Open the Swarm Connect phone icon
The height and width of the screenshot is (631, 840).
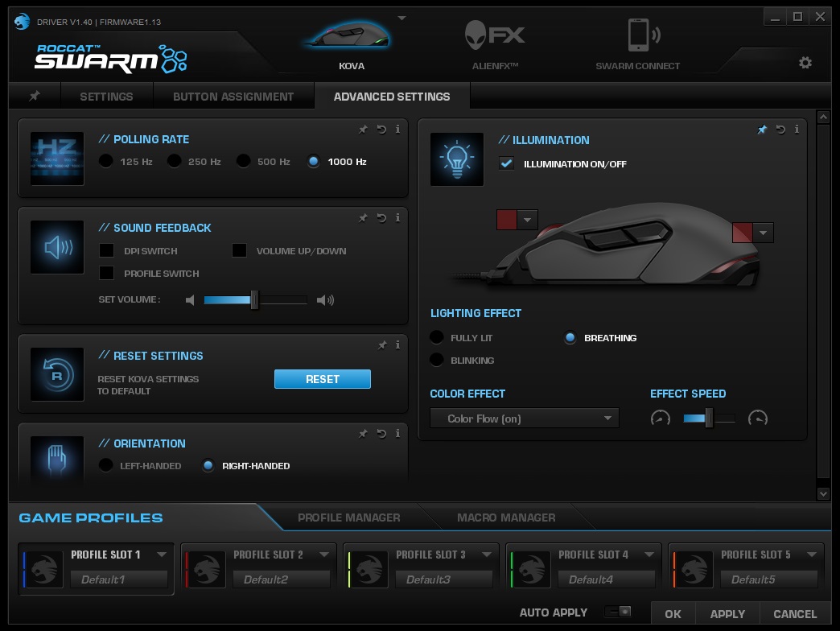(x=643, y=35)
